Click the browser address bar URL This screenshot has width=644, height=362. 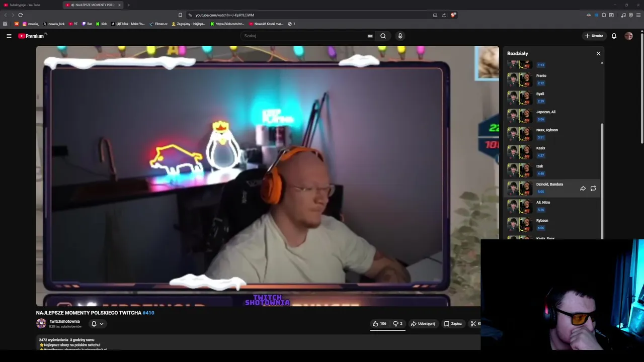225,15
